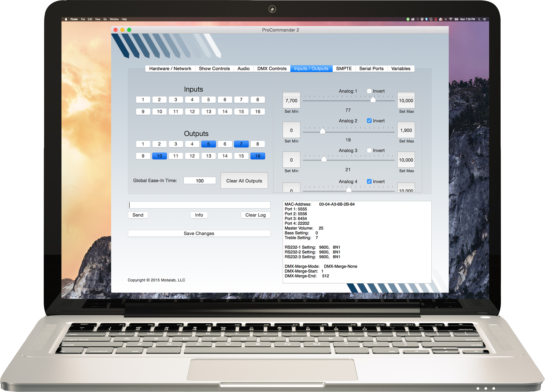Click the clock showing Mon 7:33 PM

tap(467, 19)
